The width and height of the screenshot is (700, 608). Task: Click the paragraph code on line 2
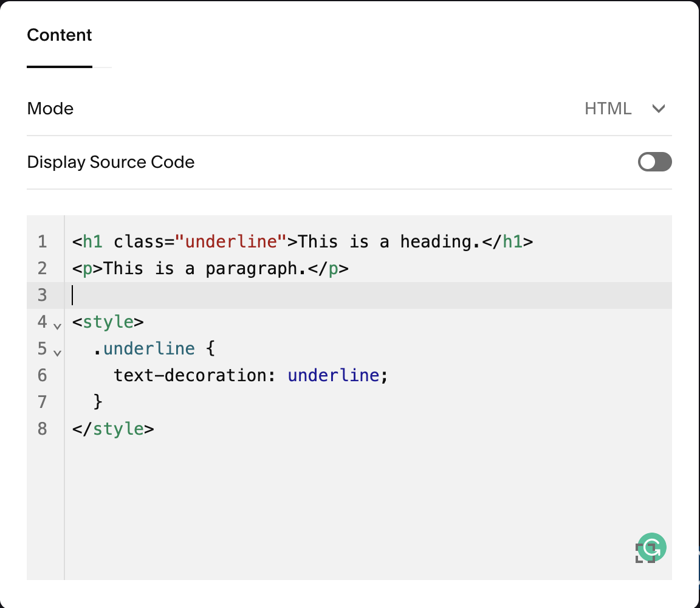210,269
